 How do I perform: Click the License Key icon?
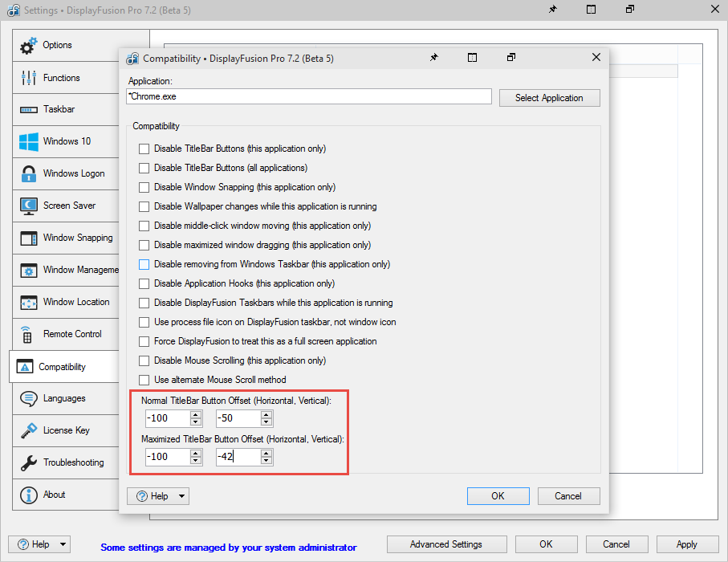tap(29, 430)
